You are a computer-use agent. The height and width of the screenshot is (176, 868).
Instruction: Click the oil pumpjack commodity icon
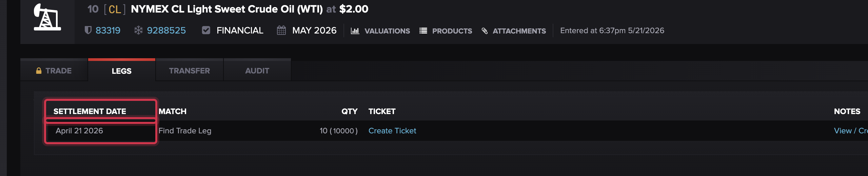(47, 17)
